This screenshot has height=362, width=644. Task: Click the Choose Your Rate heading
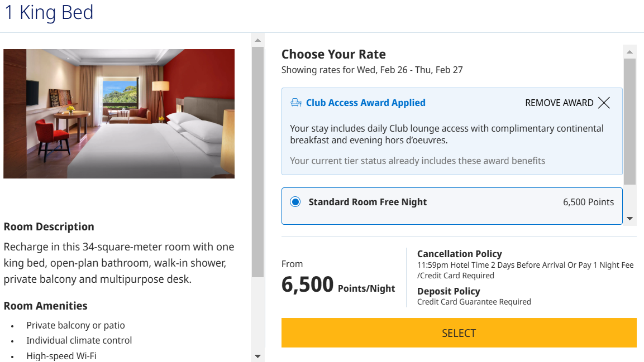click(333, 54)
